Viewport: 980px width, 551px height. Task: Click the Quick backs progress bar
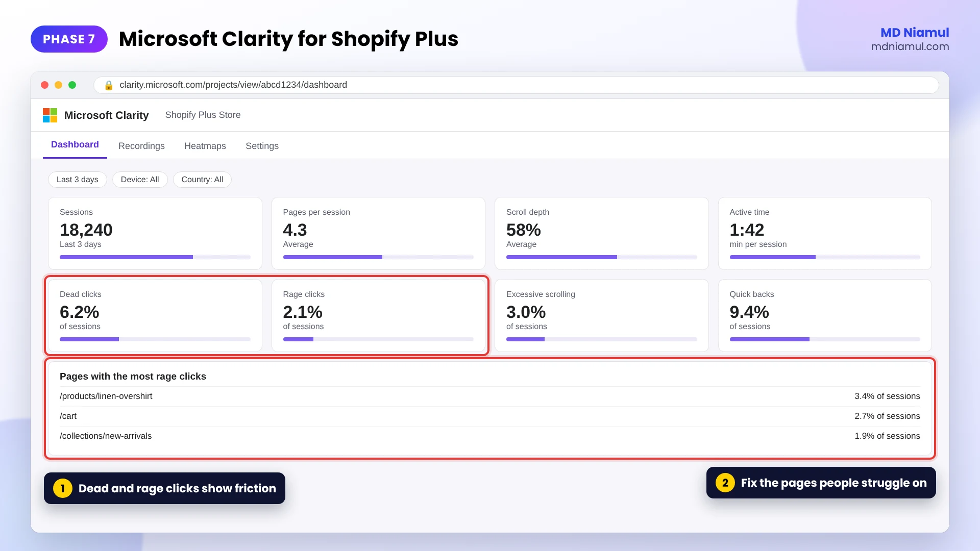[825, 339]
